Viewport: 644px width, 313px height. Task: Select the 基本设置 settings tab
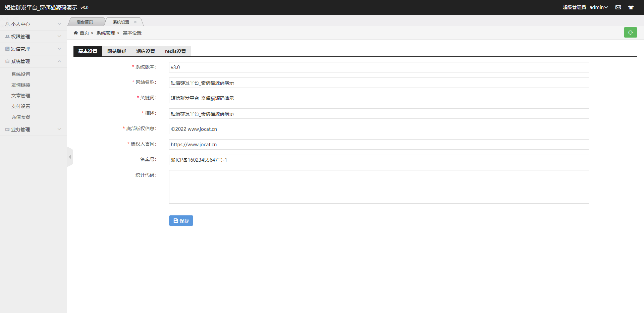[88, 51]
